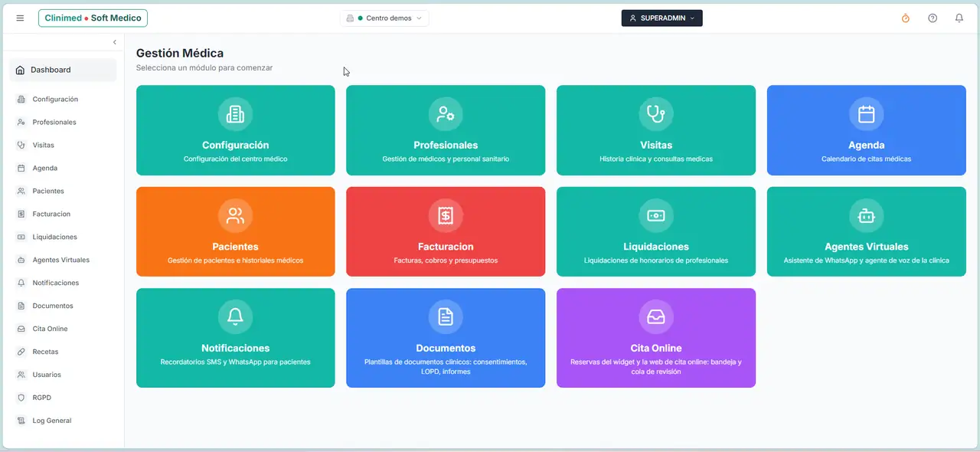This screenshot has height=452, width=980.
Task: Click the inbox icon on Cita Online card
Action: [x=656, y=316]
